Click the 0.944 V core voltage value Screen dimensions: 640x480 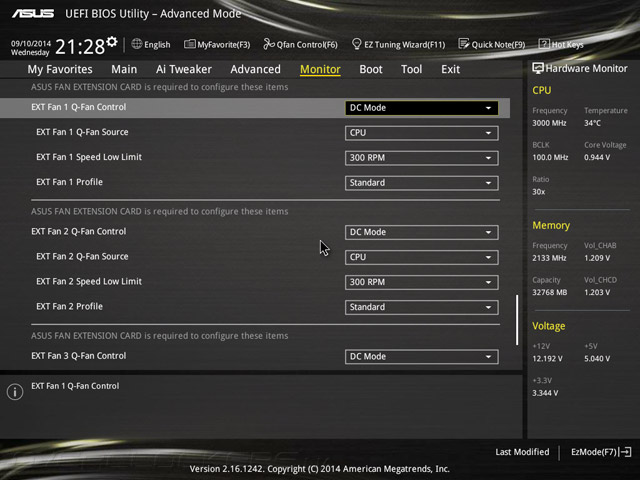(x=597, y=158)
